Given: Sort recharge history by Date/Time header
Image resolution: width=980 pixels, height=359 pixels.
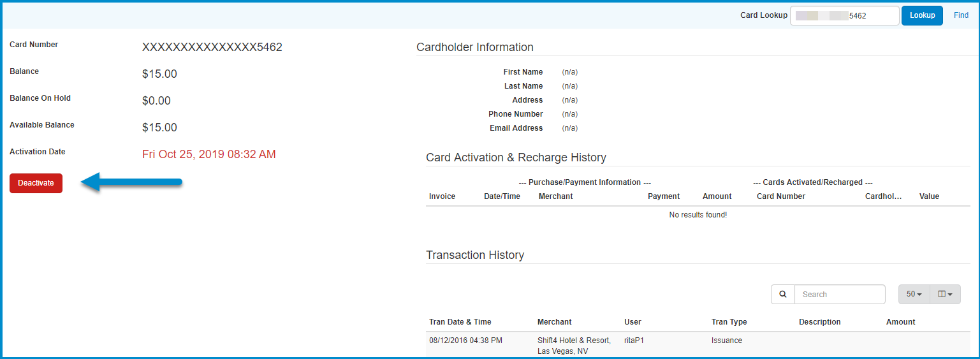Looking at the screenshot, I should pos(502,196).
